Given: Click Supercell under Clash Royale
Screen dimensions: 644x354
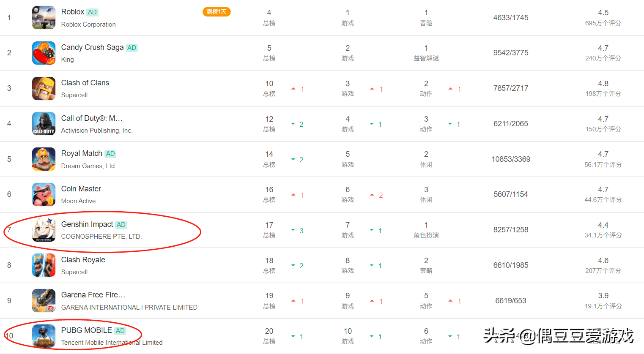Looking at the screenshot, I should [74, 272].
